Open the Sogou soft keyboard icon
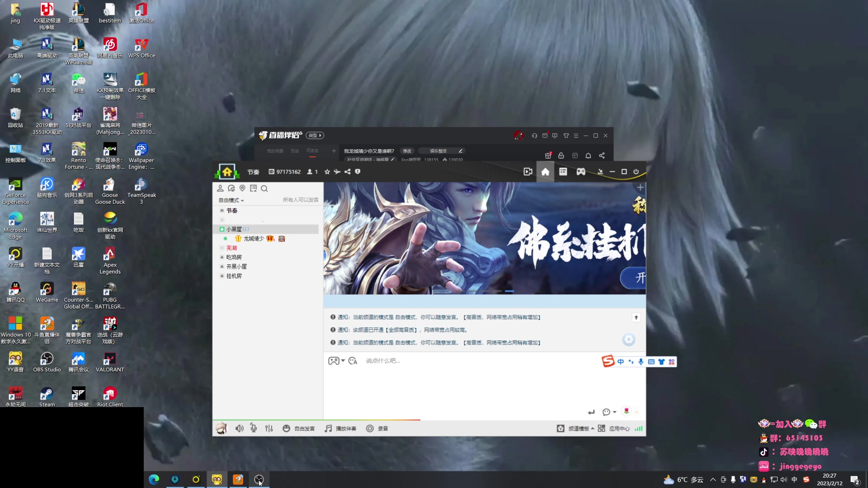Screen dimensions: 868x488 click(651, 361)
